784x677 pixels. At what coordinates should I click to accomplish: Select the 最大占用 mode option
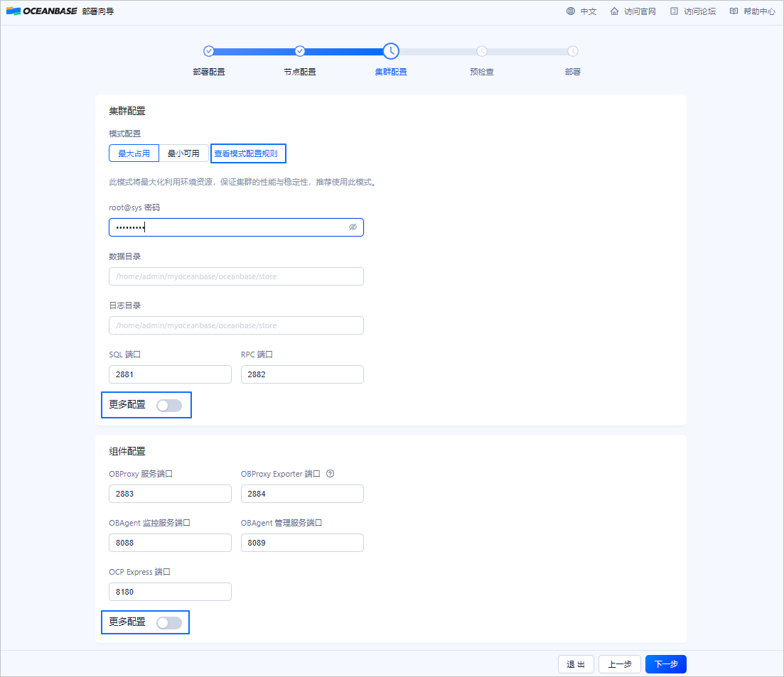[134, 153]
